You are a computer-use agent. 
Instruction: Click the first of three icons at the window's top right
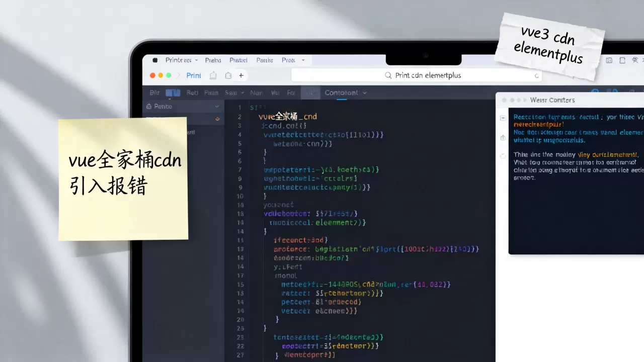pyautogui.click(x=609, y=60)
